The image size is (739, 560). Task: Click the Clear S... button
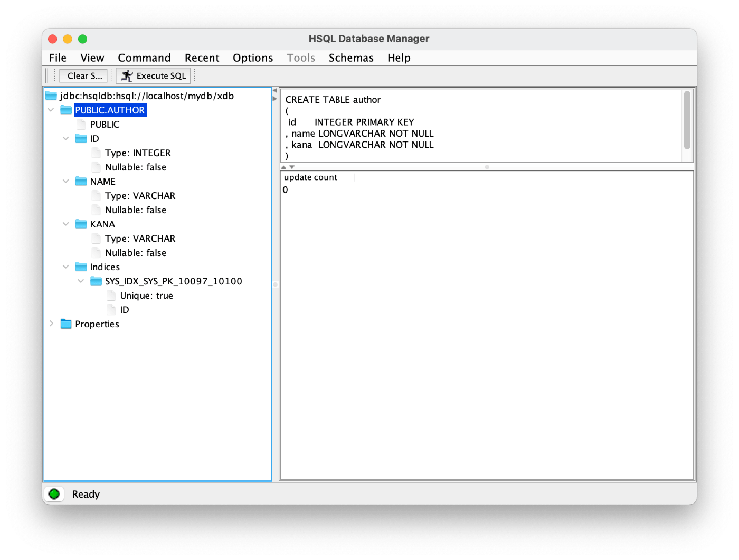click(x=83, y=75)
